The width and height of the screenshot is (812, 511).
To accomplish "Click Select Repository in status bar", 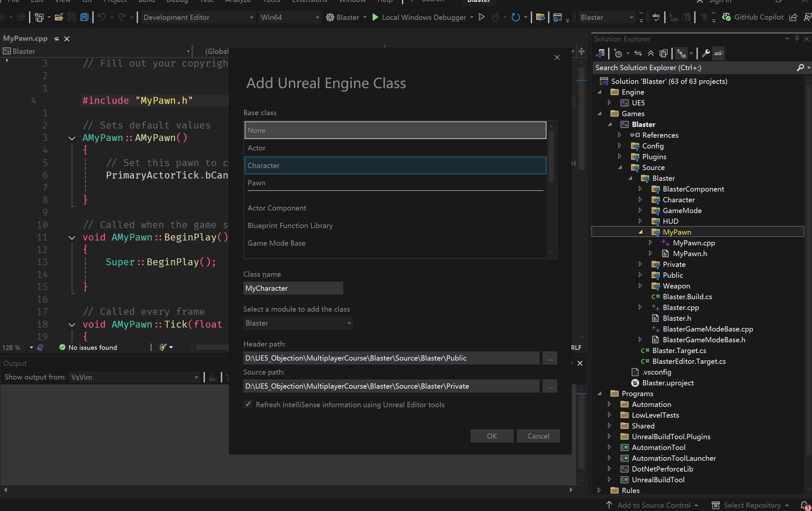I will [750, 505].
